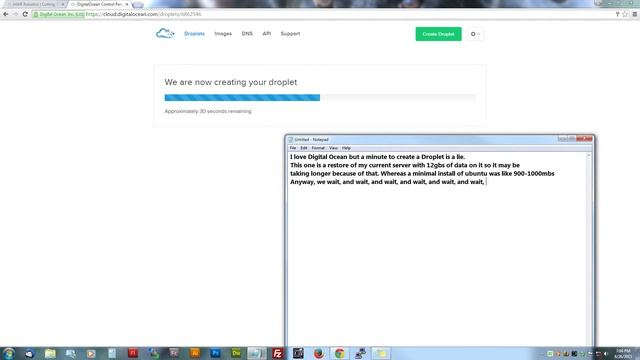This screenshot has width=640, height=360.
Task: Click the DigitalOcean cloud logo
Action: point(165,33)
